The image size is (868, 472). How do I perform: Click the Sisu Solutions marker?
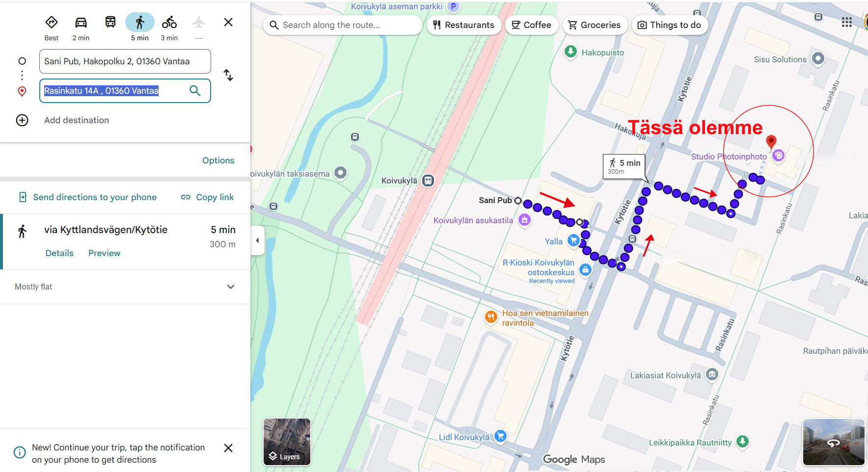click(x=818, y=58)
